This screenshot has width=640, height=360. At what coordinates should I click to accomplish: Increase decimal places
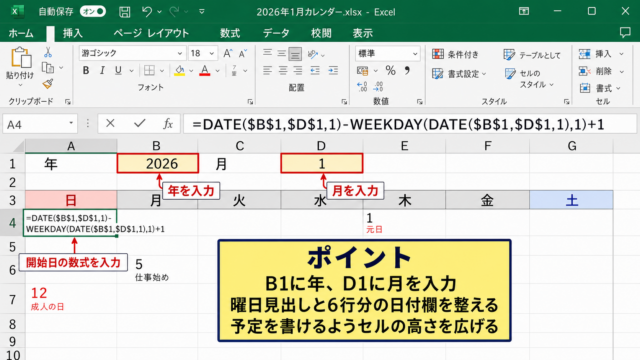[x=362, y=87]
